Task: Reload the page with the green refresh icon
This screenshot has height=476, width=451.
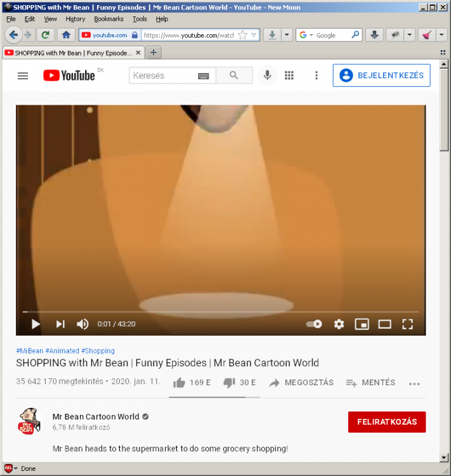Action: [46, 35]
